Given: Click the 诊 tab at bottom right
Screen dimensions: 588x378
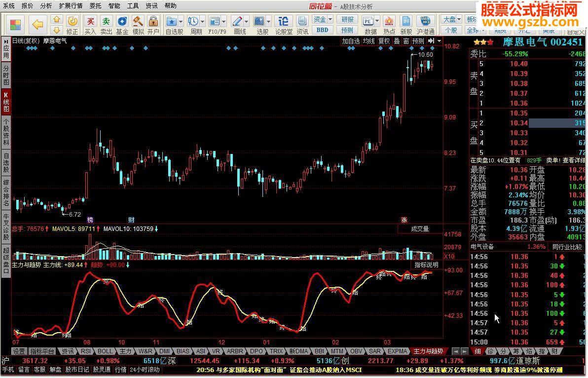Looking at the screenshot, I should pyautogui.click(x=490, y=351).
